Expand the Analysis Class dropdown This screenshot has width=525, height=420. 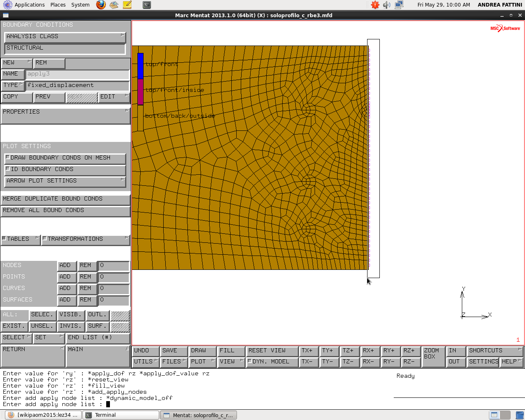click(x=65, y=37)
